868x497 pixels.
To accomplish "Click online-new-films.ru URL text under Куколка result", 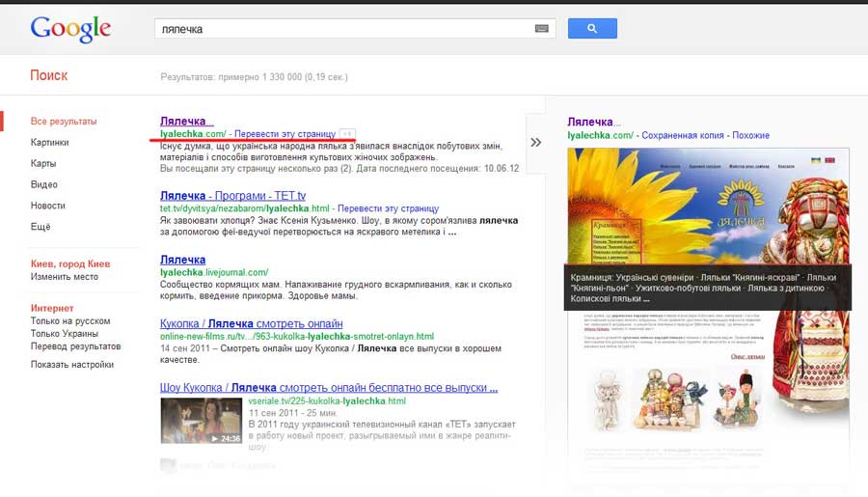I will (x=297, y=337).
